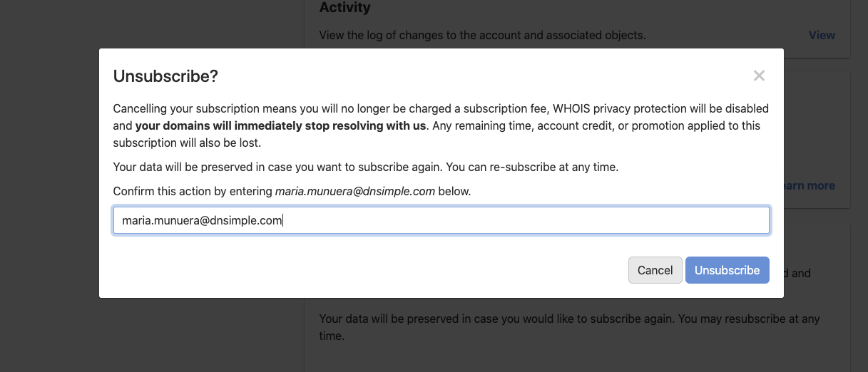Close the Unsubscribe dialog with the X
This screenshot has height=372, width=868.
(x=759, y=76)
